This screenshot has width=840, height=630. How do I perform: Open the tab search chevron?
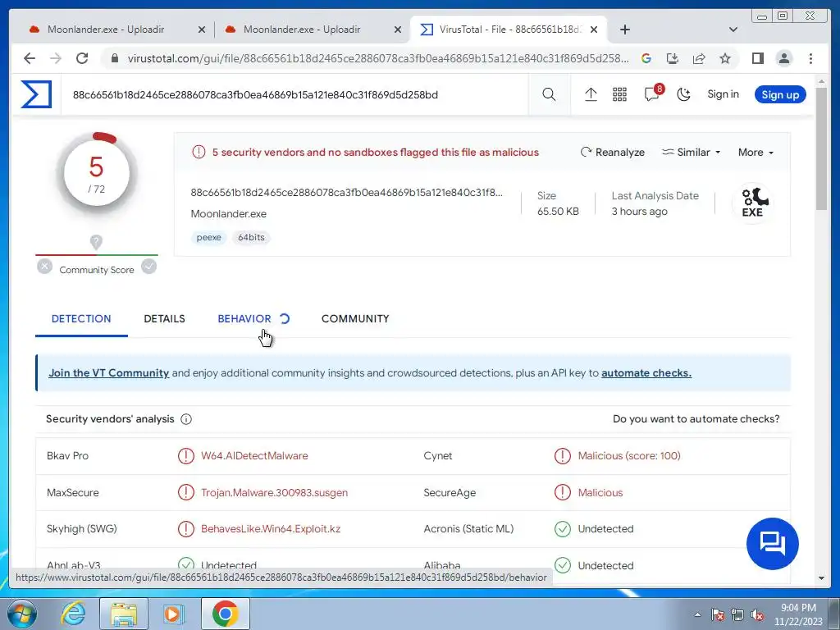click(733, 30)
